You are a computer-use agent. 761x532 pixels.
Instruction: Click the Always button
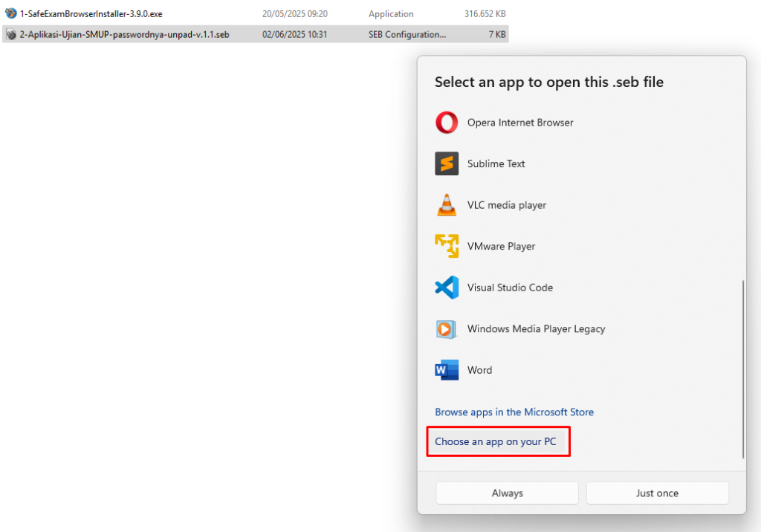click(507, 493)
